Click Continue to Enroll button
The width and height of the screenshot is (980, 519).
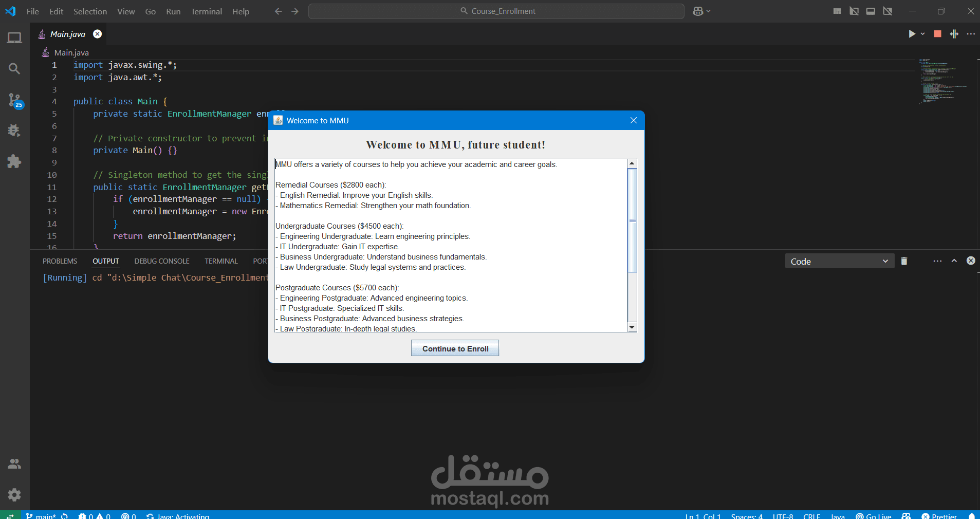[455, 348]
